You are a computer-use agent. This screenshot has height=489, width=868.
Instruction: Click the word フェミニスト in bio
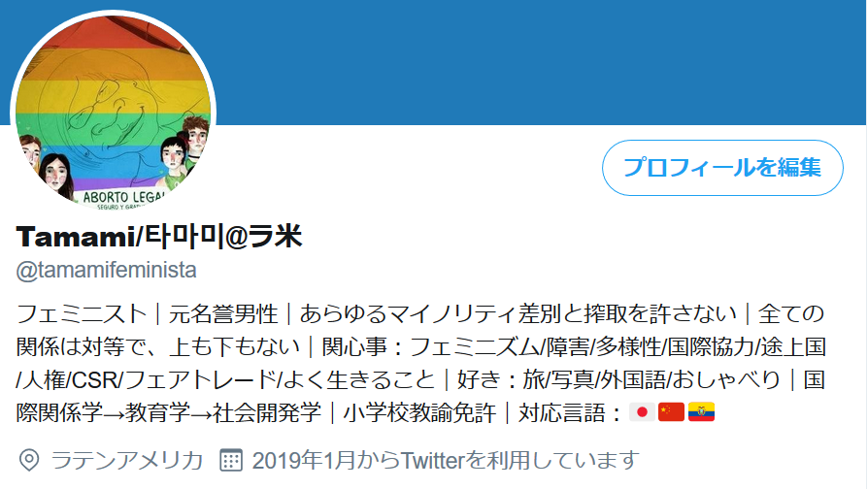point(82,314)
